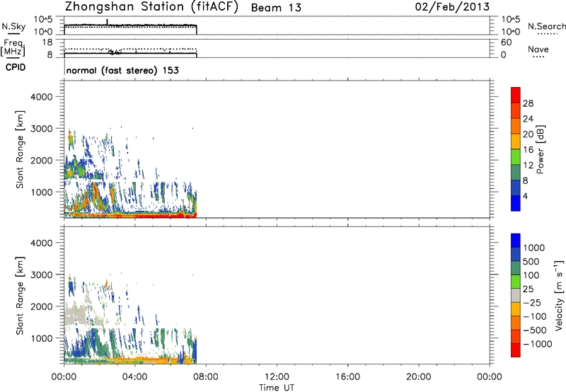Click the 'Beam 13' label
This screenshot has height=392, width=566.
(276, 8)
